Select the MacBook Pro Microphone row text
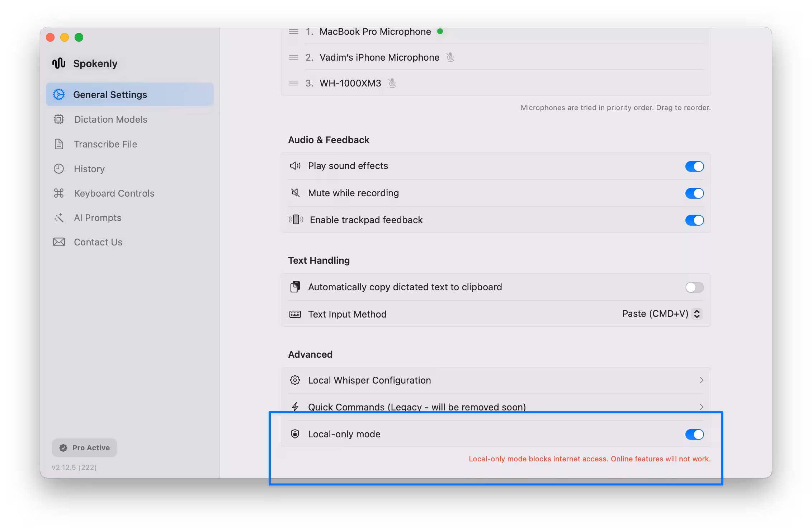This screenshot has height=531, width=812. (375, 32)
